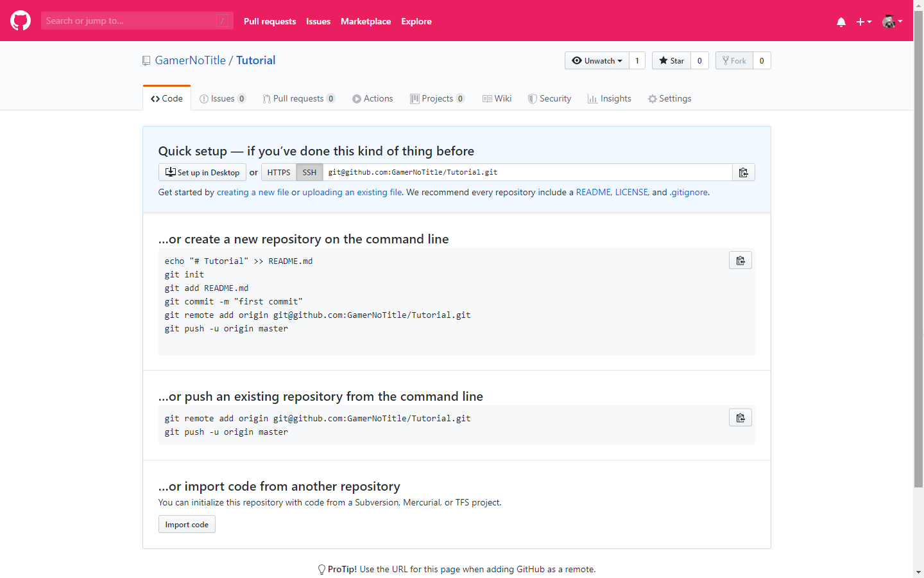924x578 pixels.
Task: Copy the push existing repository commands
Action: [x=740, y=417]
